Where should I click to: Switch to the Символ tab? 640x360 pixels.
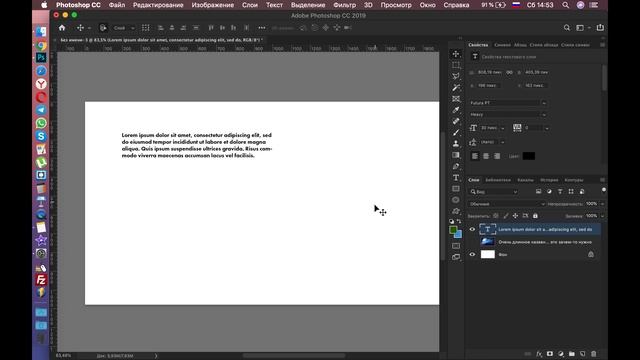coord(502,45)
